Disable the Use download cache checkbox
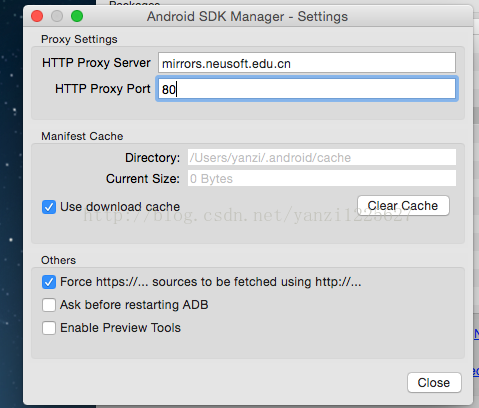Viewport: 479px width, 408px height. coord(49,207)
